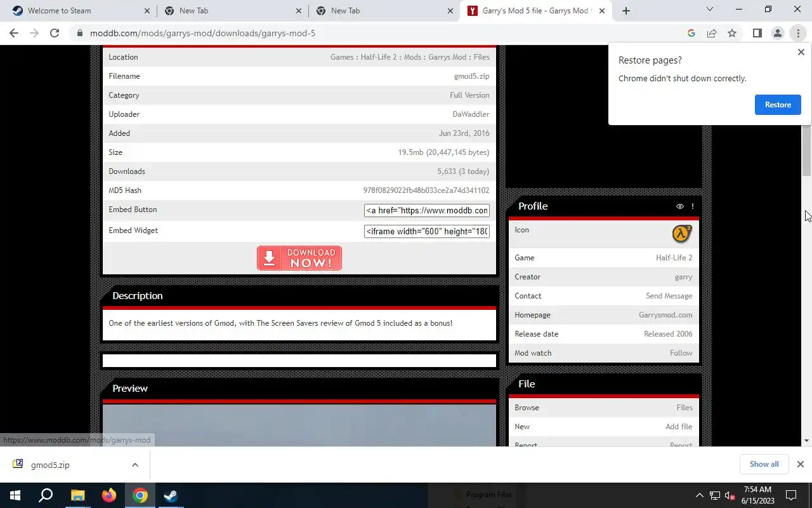The height and width of the screenshot is (508, 812).
Task: Click Released 2006 release date link
Action: tap(668, 334)
